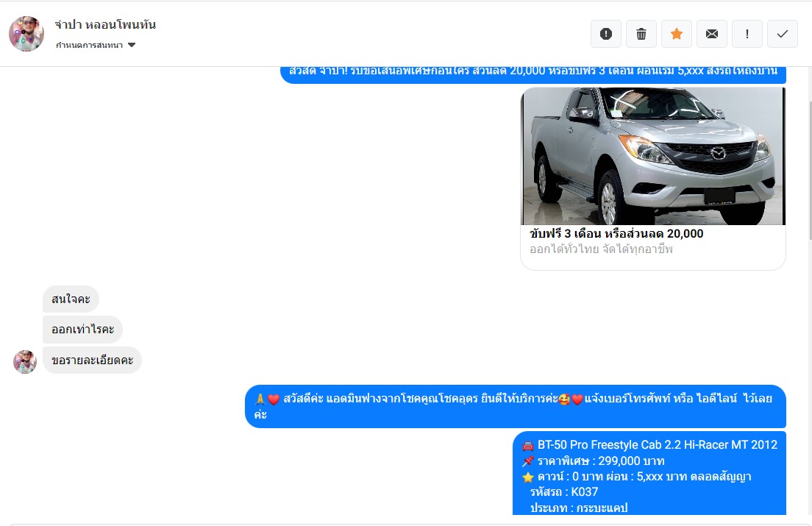Select the message bubble ออกเท่าไรคะ
812x526 pixels.
tap(83, 330)
